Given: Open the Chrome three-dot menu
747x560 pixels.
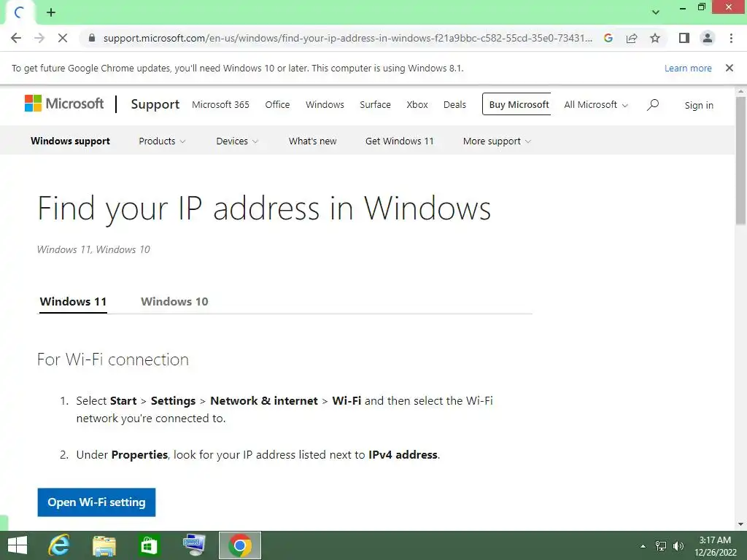Looking at the screenshot, I should 731,38.
